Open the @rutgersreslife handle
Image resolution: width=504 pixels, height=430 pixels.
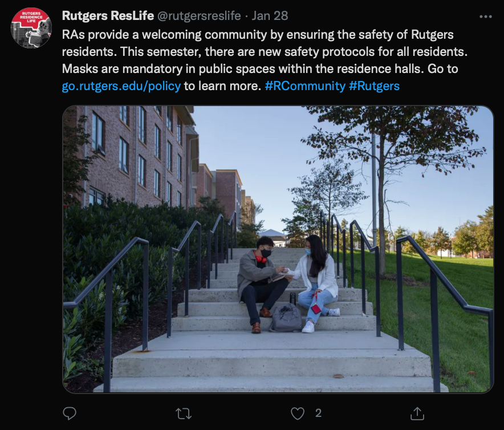199,16
